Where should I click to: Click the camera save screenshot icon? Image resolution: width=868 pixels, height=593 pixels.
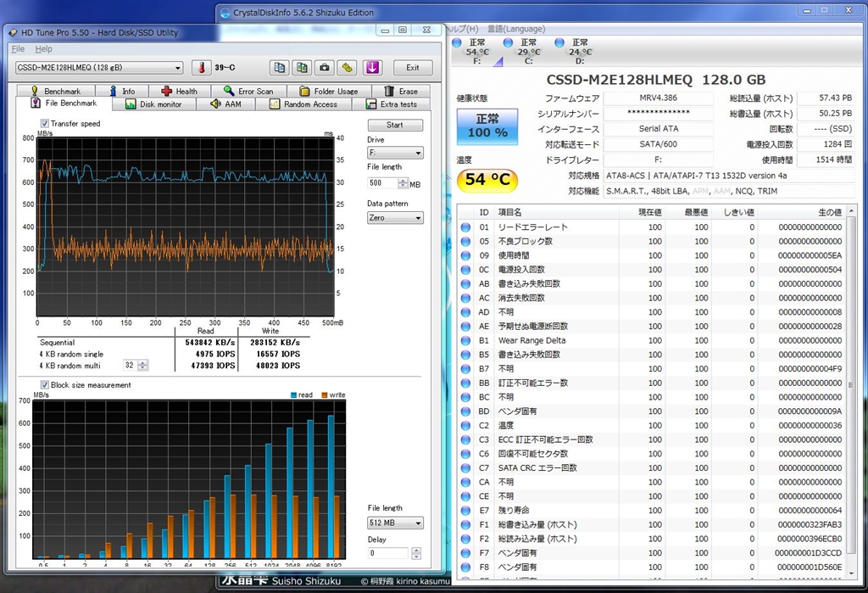click(x=325, y=68)
